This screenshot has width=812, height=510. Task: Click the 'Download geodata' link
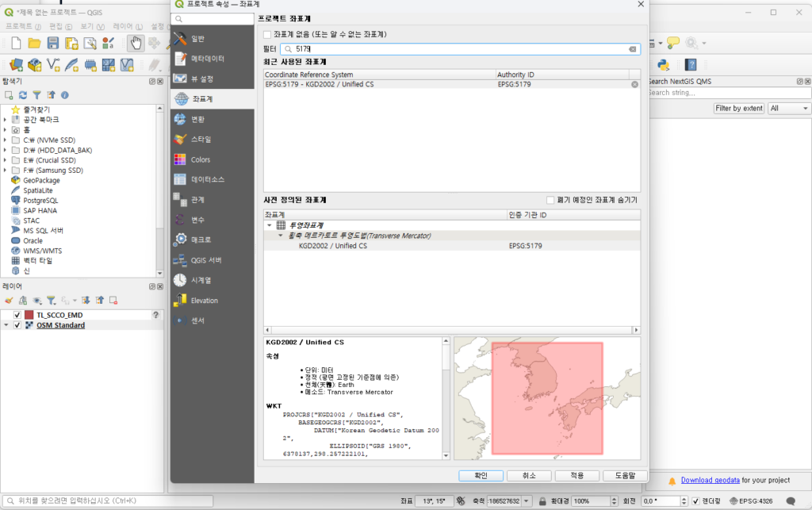point(710,480)
